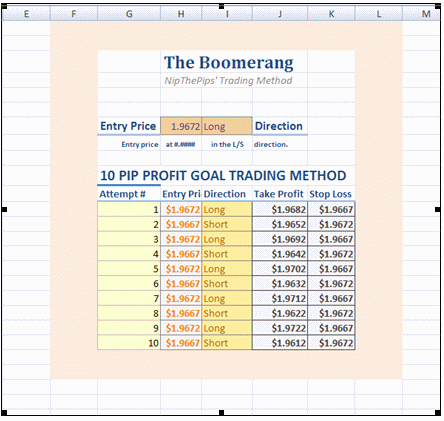444x421 pixels.
Task: Grab the top center image selection handle
Action: [x=221, y=6]
